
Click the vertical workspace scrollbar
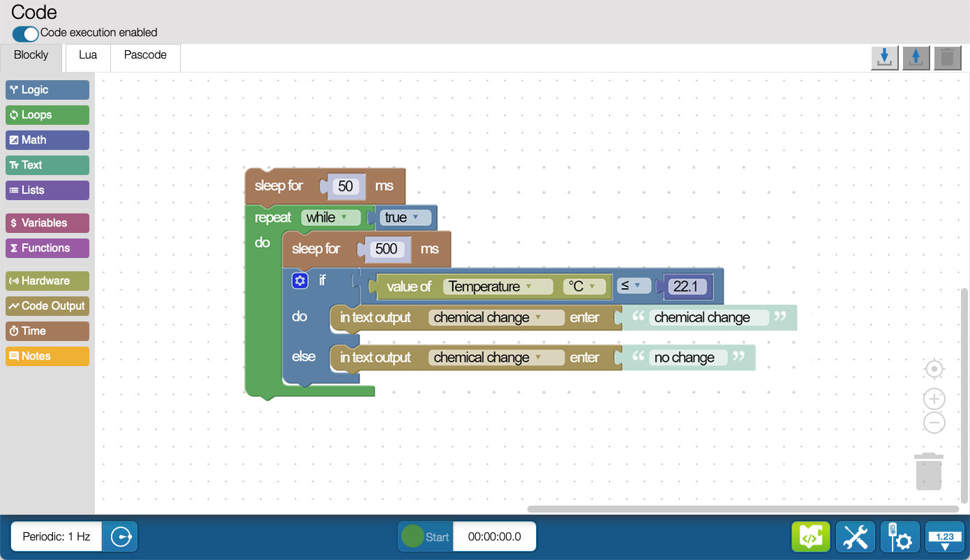[965, 395]
